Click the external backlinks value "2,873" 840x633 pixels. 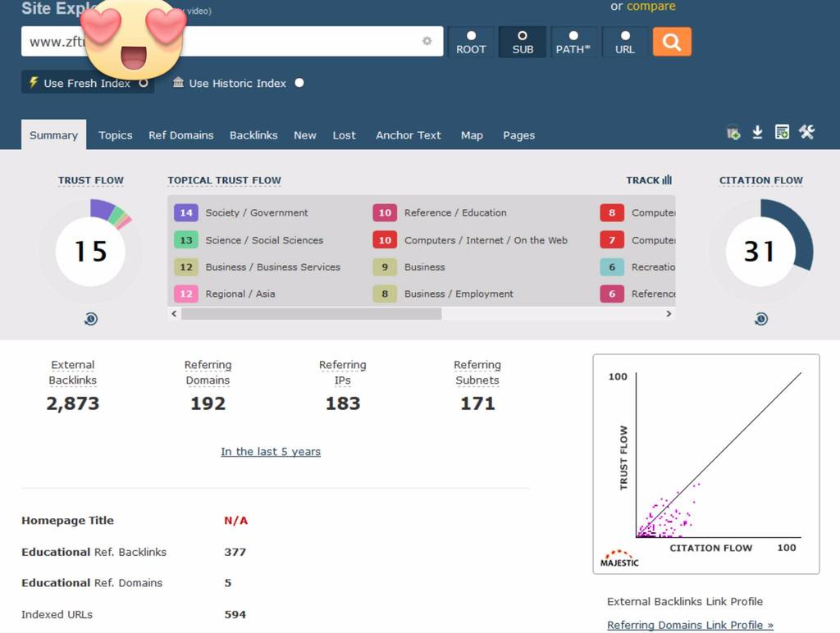73,403
